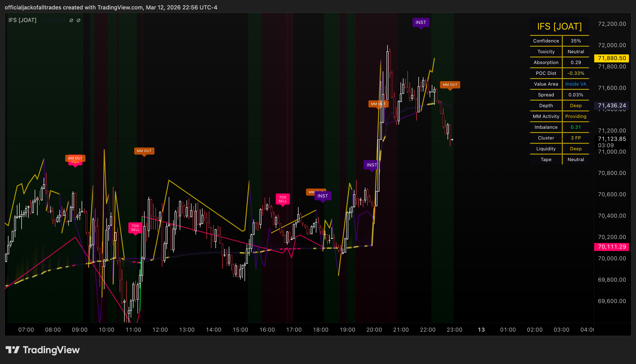Viewport: 636px width, 364px height.
Task: Click the 71,600.00 price axis label
Action: (612, 88)
